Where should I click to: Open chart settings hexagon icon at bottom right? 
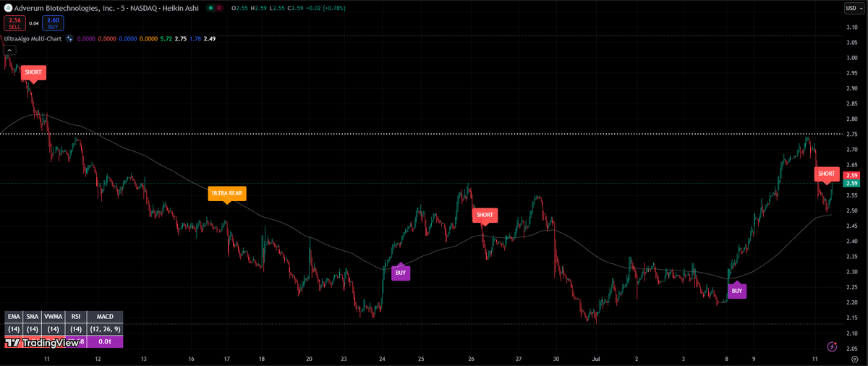(x=854, y=358)
